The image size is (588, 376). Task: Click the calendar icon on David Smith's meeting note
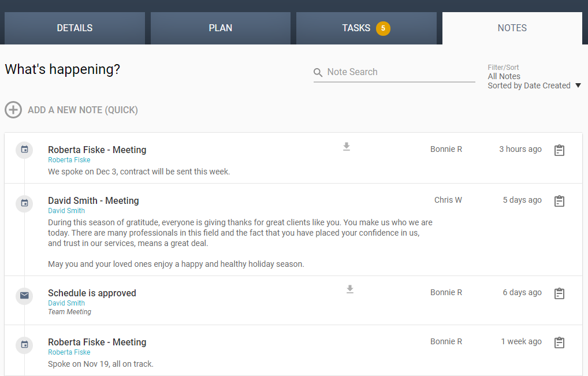coord(24,203)
